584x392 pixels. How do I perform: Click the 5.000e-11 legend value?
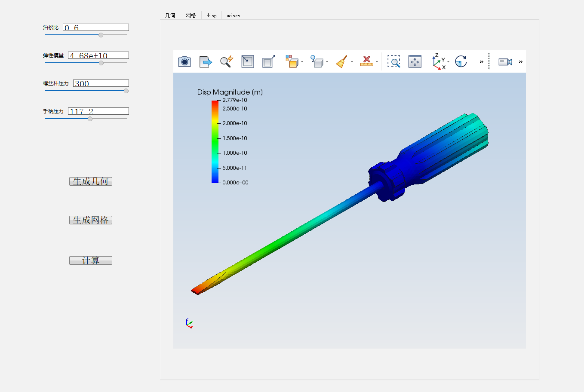point(235,168)
